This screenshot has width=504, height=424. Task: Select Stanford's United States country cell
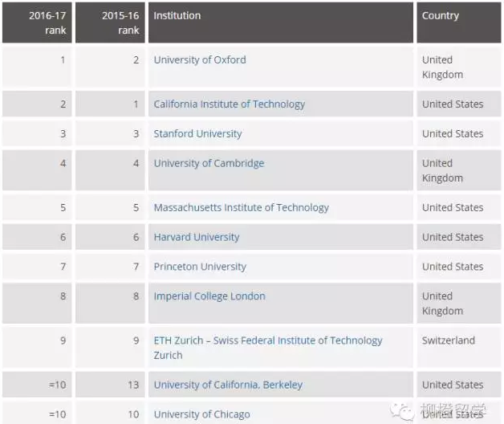pos(459,133)
